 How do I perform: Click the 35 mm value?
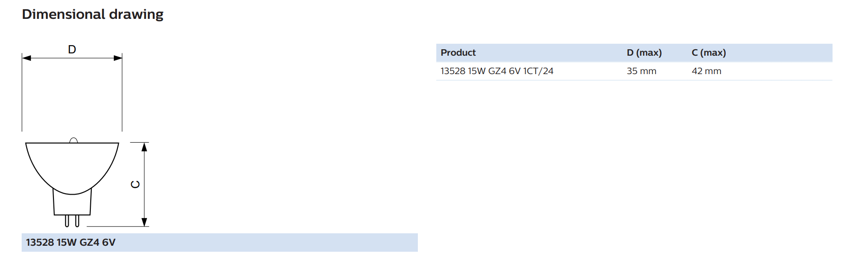[x=641, y=71]
